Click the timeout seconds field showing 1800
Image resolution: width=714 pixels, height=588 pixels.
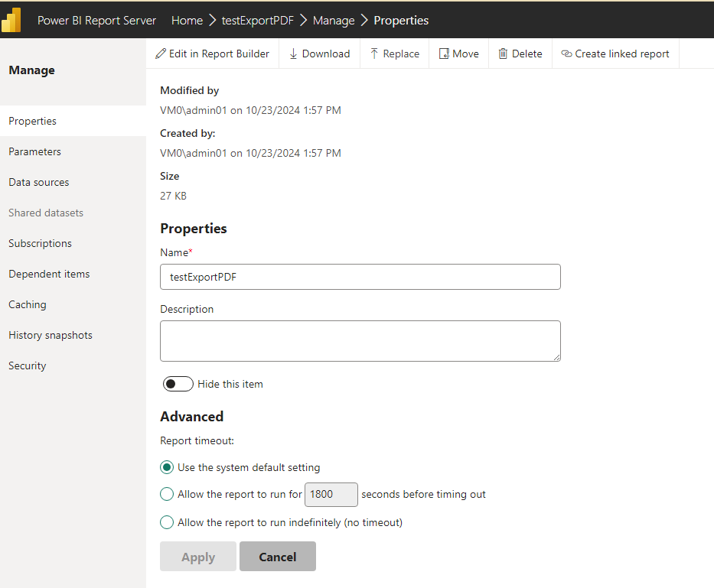(331, 494)
